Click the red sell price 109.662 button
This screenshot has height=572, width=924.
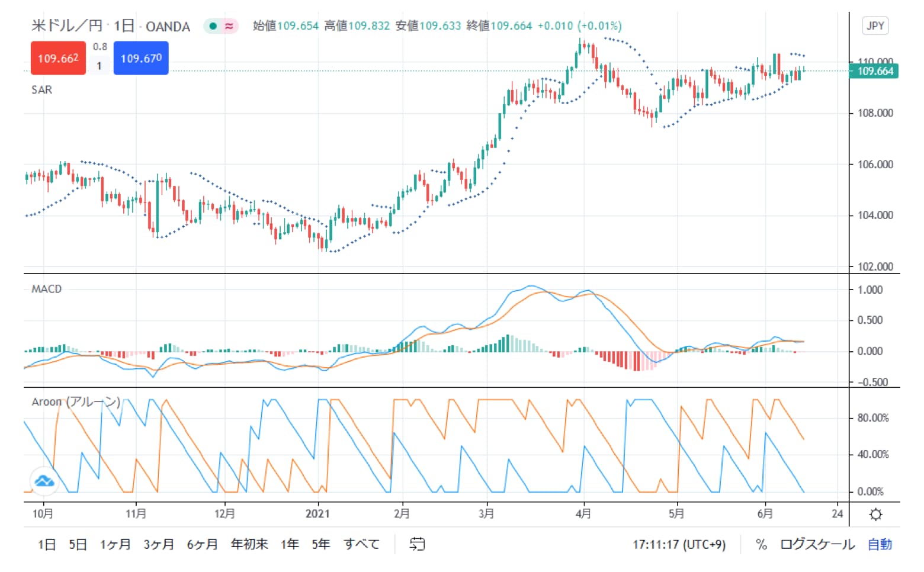coord(58,58)
